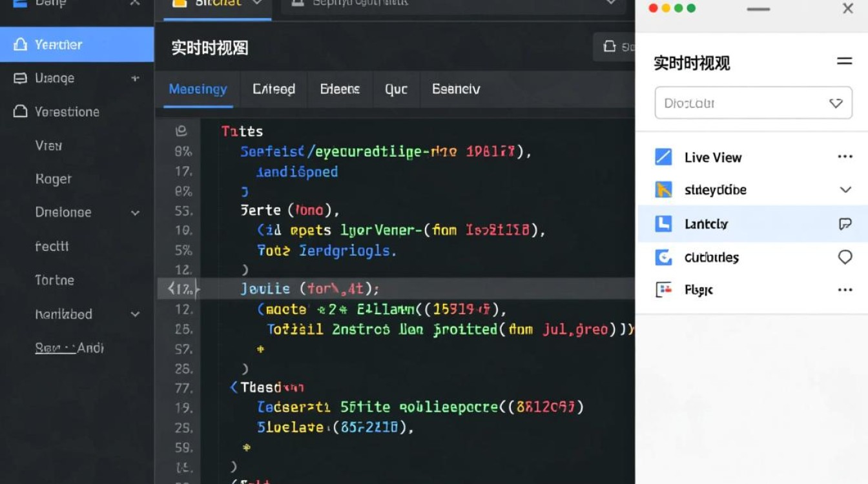Select the Tortne sidebar entry
The image size is (868, 484).
[55, 280]
